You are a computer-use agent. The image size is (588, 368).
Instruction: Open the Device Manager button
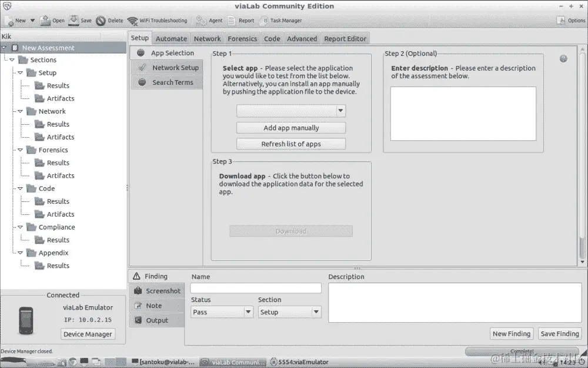coord(88,334)
